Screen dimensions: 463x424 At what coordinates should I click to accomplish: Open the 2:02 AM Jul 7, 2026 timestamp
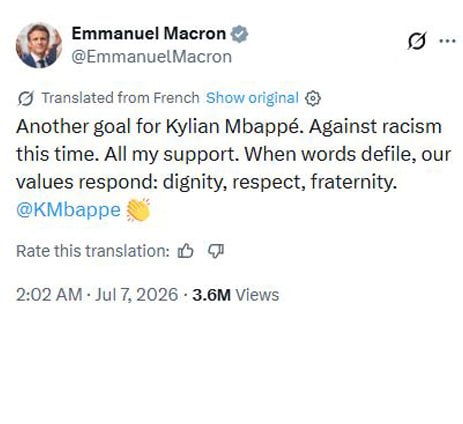pyautogui.click(x=97, y=295)
